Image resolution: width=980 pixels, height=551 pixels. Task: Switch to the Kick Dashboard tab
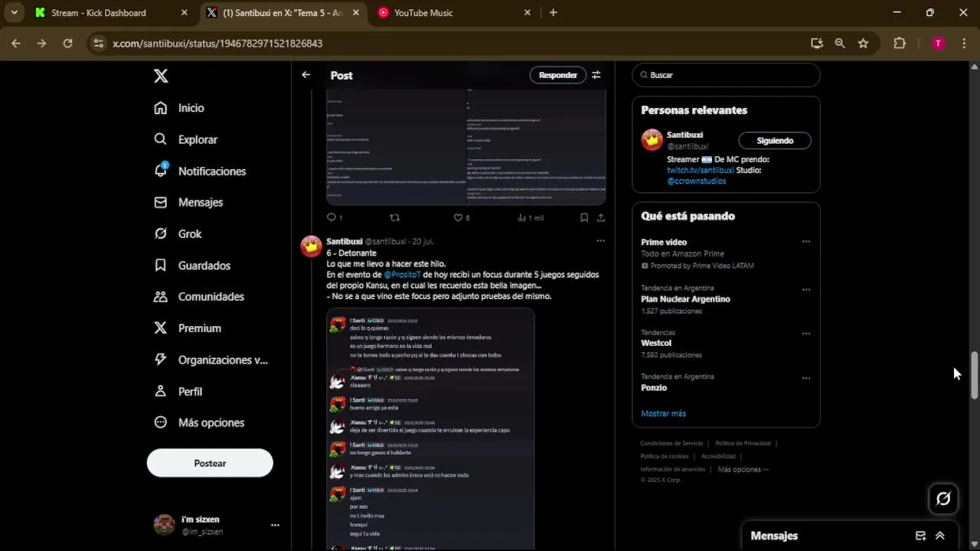coord(111,12)
